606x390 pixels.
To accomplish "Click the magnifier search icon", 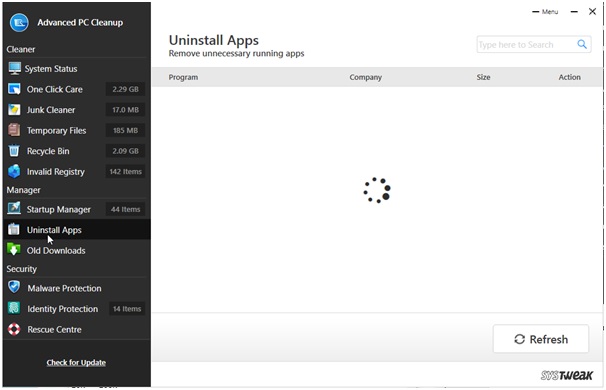I will 582,44.
